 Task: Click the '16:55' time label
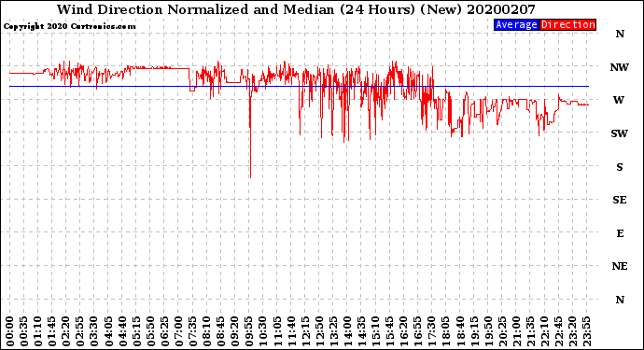click(x=418, y=331)
